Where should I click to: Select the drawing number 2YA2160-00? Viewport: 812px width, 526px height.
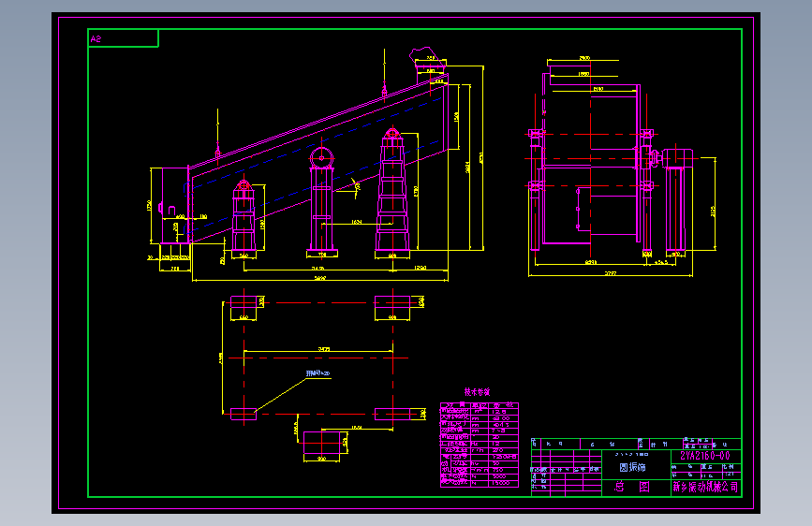pos(705,456)
